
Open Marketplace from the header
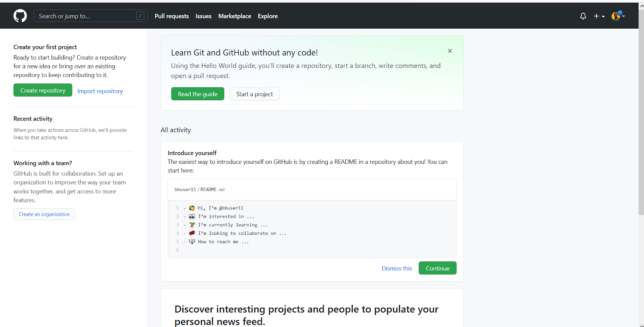coord(235,16)
